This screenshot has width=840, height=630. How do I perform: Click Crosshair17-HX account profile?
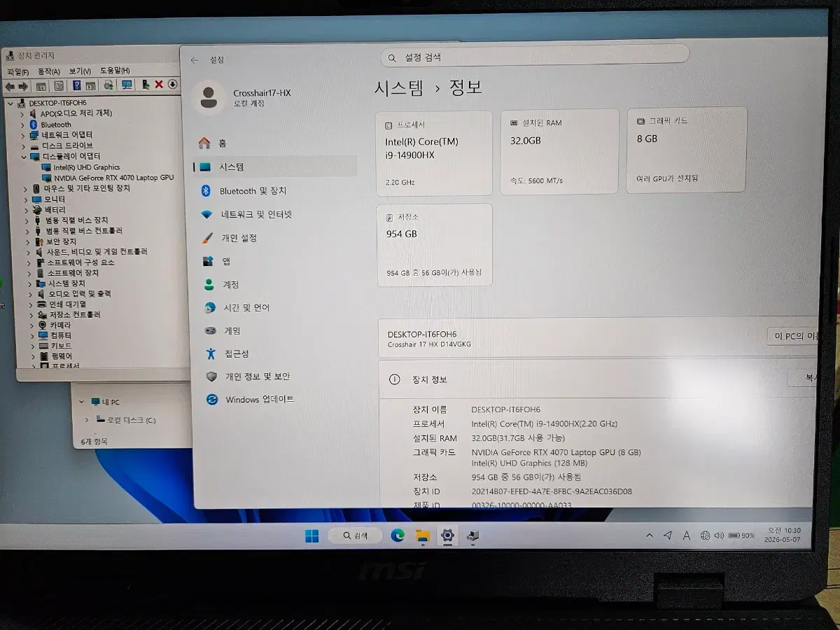click(x=242, y=97)
